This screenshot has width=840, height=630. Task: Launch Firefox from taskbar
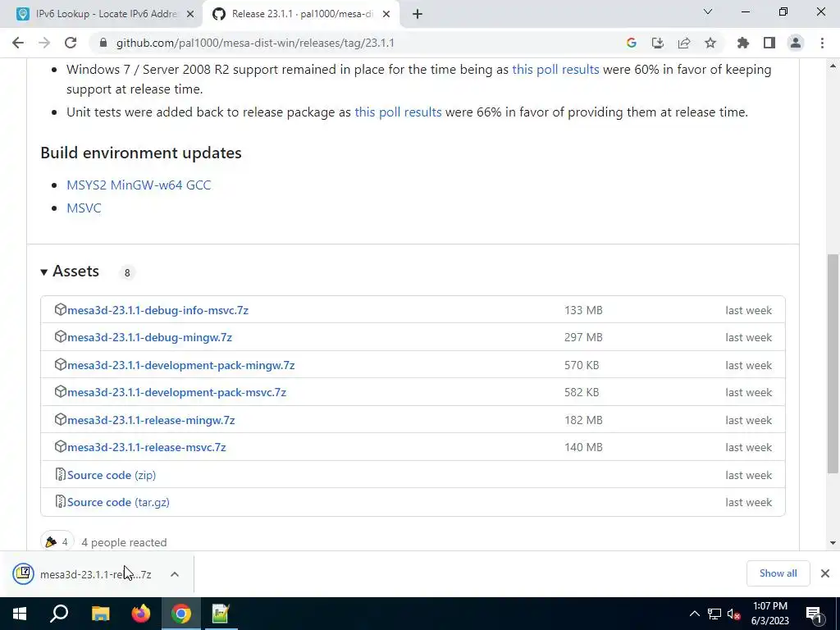(141, 614)
